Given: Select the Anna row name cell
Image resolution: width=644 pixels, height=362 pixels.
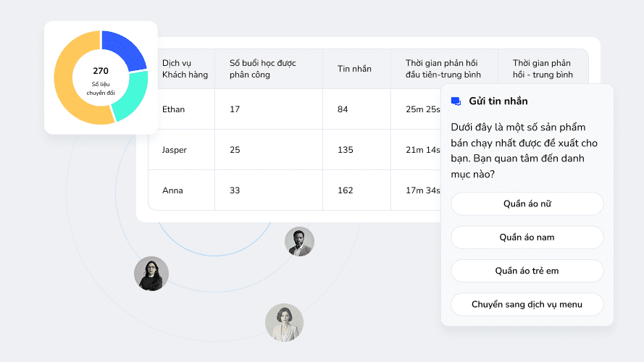Looking at the screenshot, I should click(x=173, y=190).
